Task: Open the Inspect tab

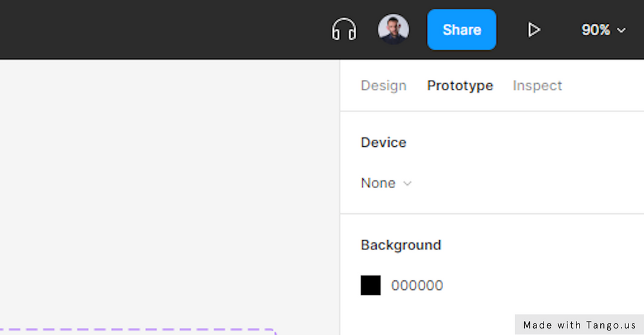Action: pos(537,86)
